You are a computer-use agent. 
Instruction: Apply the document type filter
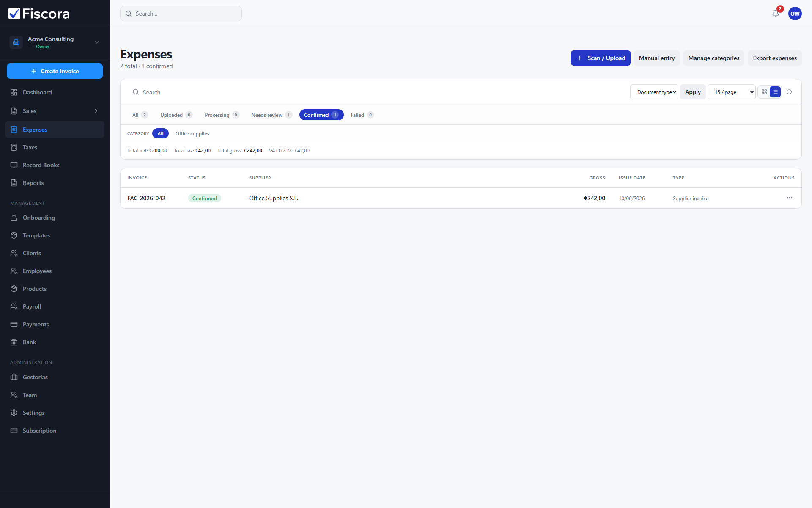point(693,92)
